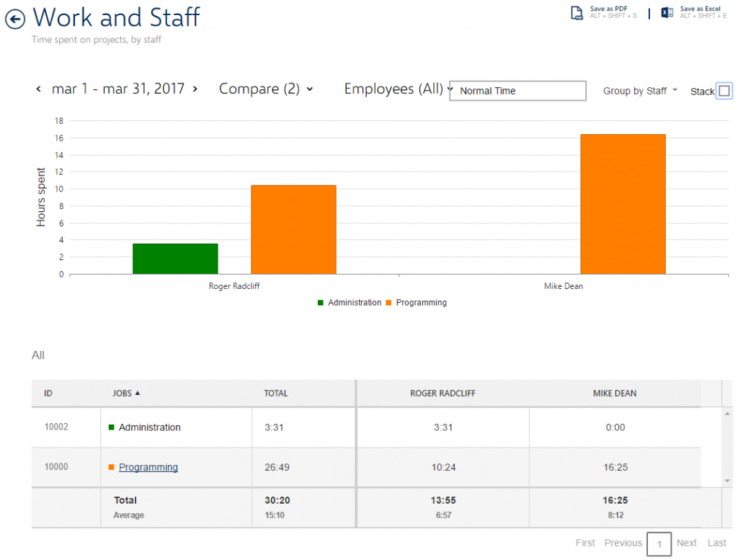The image size is (738, 560).
Task: Click the green square in Administration row
Action: (112, 427)
